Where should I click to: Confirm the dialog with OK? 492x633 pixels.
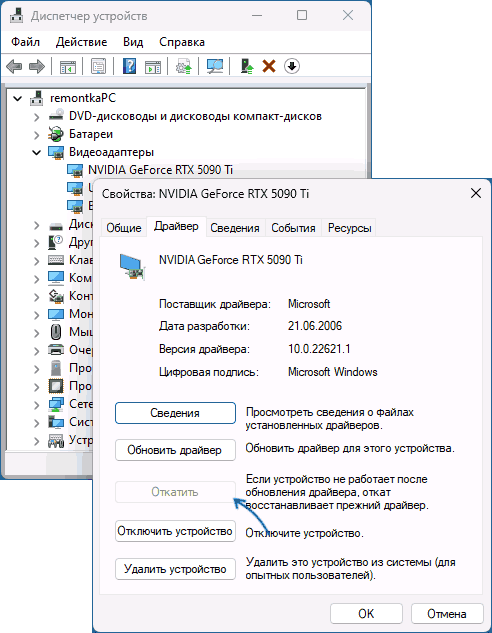[366, 614]
